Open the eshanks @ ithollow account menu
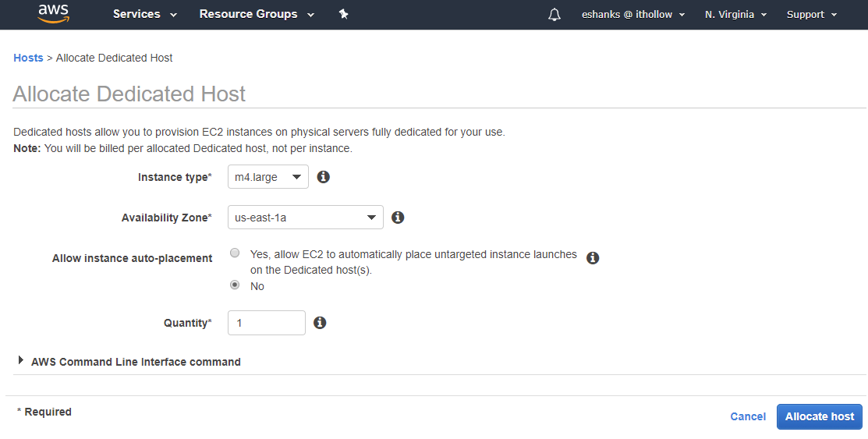 633,15
